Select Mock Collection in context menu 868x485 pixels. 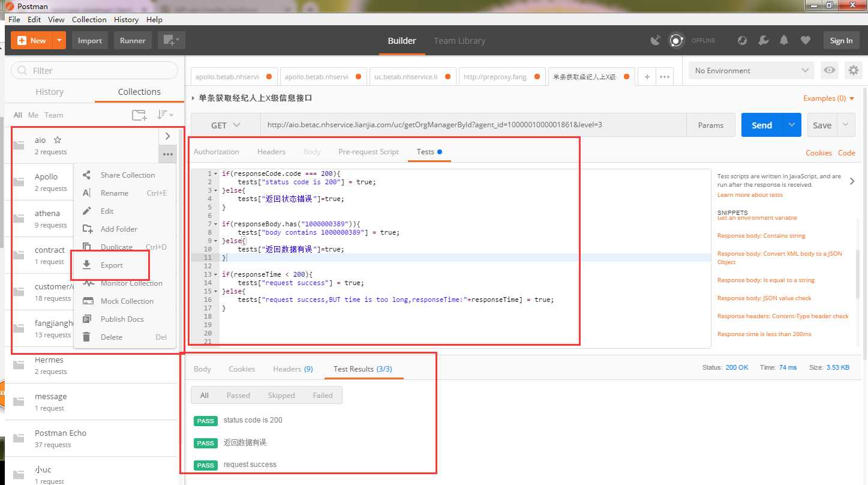(x=127, y=301)
